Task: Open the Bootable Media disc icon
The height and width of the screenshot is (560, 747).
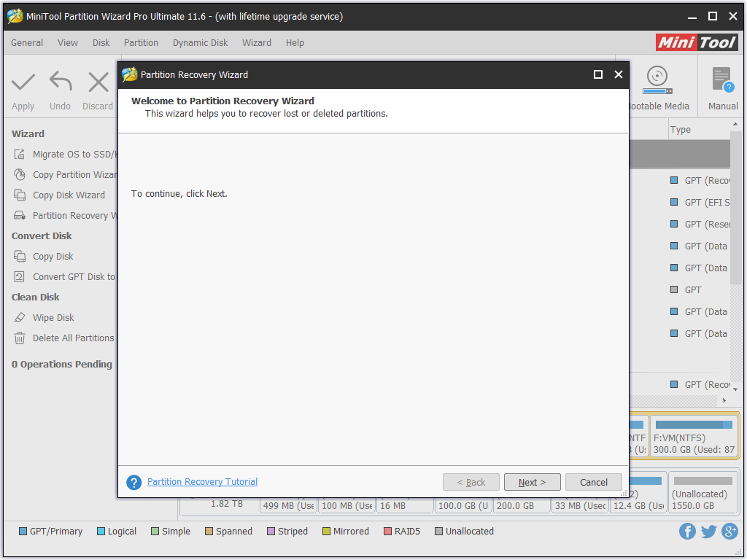Action: pos(657,80)
